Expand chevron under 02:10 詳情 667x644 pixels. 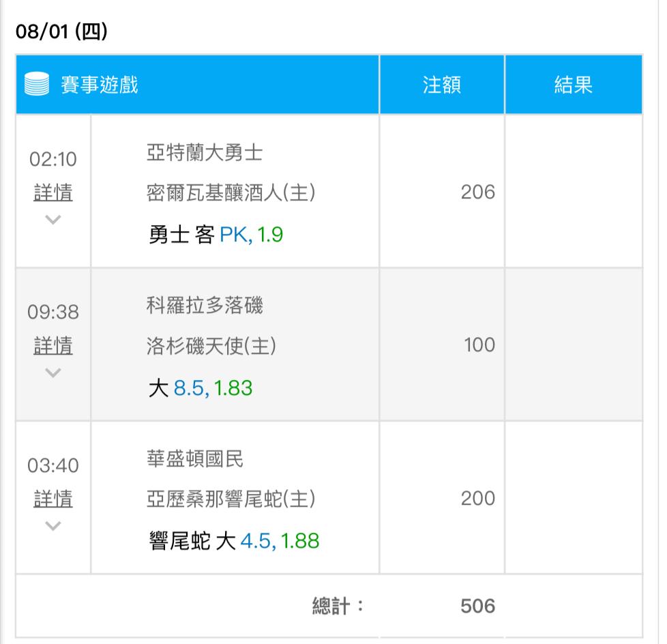pyautogui.click(x=53, y=220)
